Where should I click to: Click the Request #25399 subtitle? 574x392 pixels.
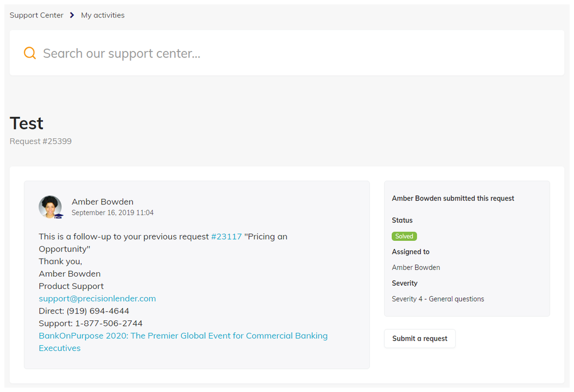point(41,141)
